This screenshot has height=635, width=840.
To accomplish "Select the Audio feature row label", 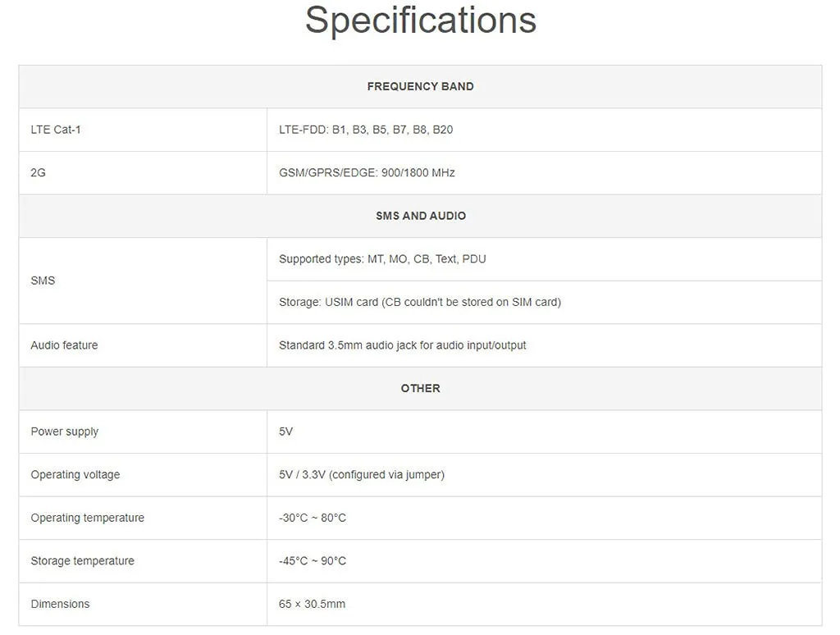I will [x=64, y=345].
